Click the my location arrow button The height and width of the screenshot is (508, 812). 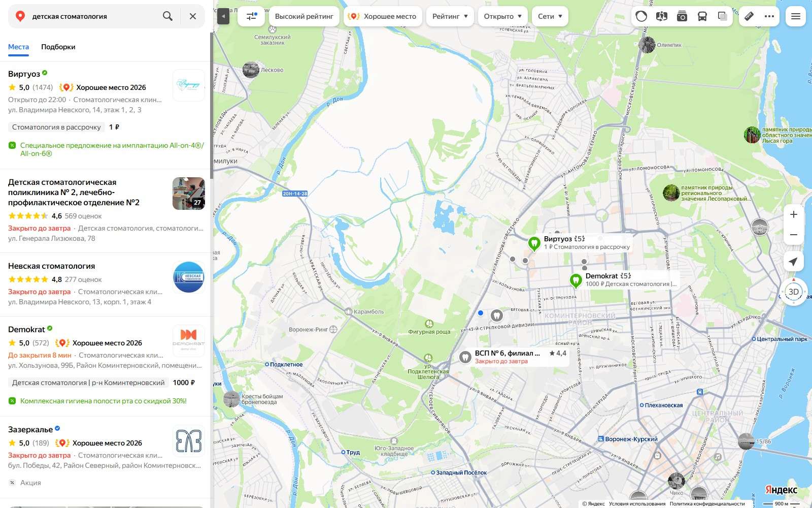[x=794, y=262]
